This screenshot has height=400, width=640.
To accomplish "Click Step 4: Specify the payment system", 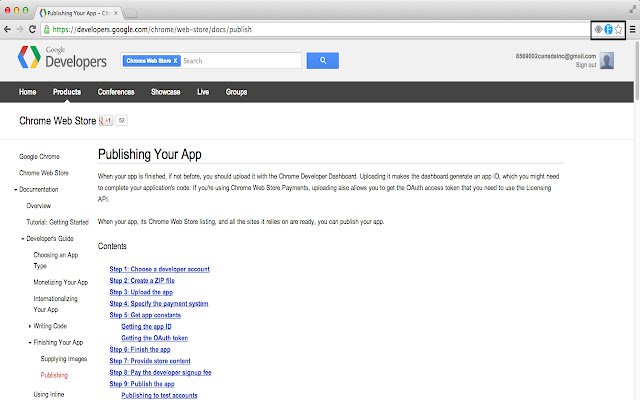I will tap(159, 303).
